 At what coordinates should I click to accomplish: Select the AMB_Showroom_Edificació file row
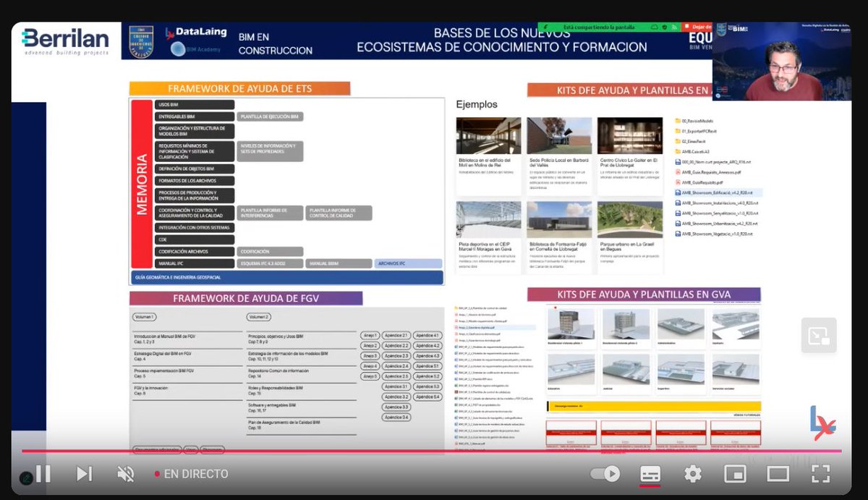(x=718, y=193)
